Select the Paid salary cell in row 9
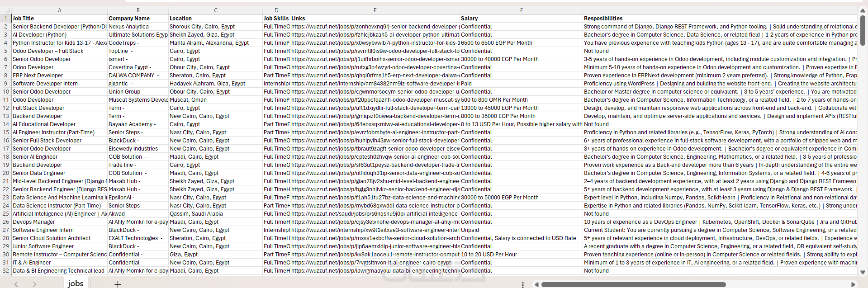 (x=521, y=84)
